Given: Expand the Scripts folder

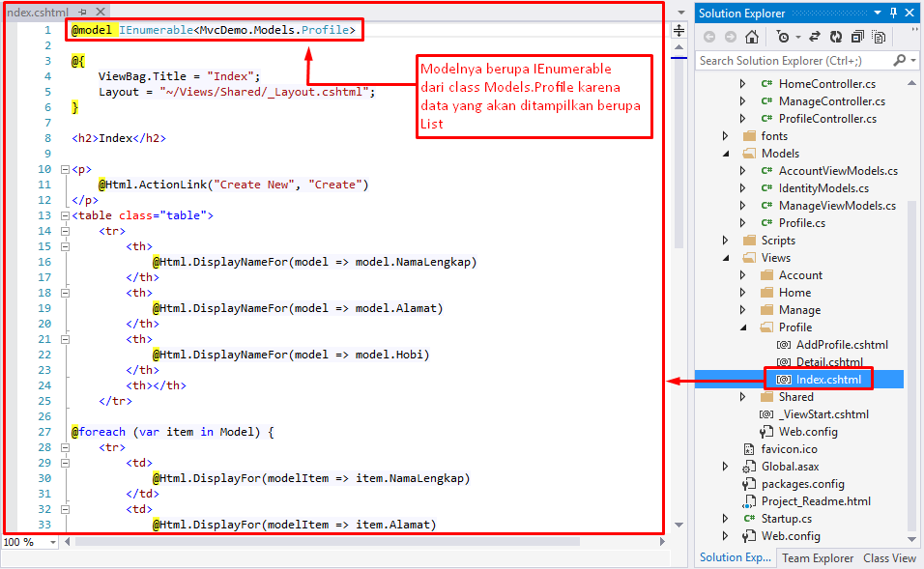Looking at the screenshot, I should (727, 240).
